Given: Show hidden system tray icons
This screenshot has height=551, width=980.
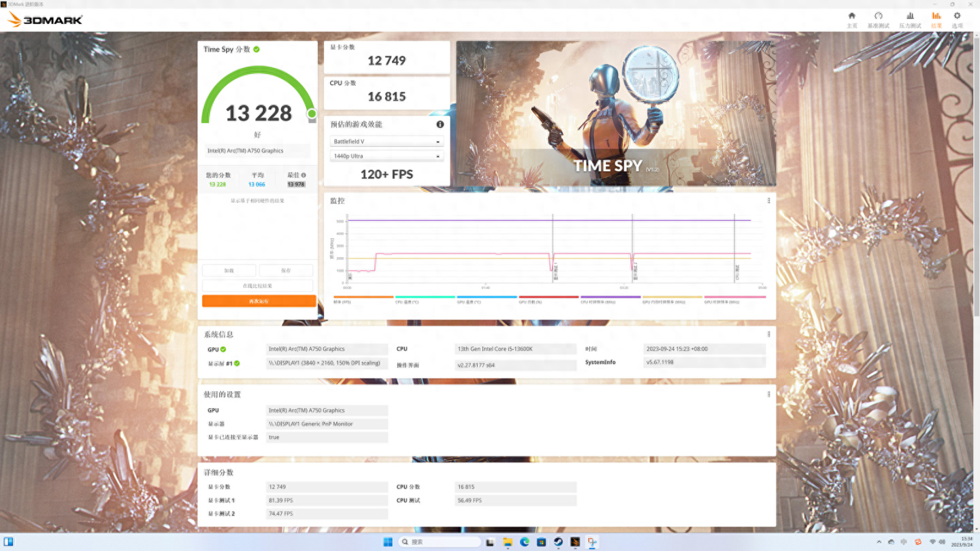Looking at the screenshot, I should 879,542.
